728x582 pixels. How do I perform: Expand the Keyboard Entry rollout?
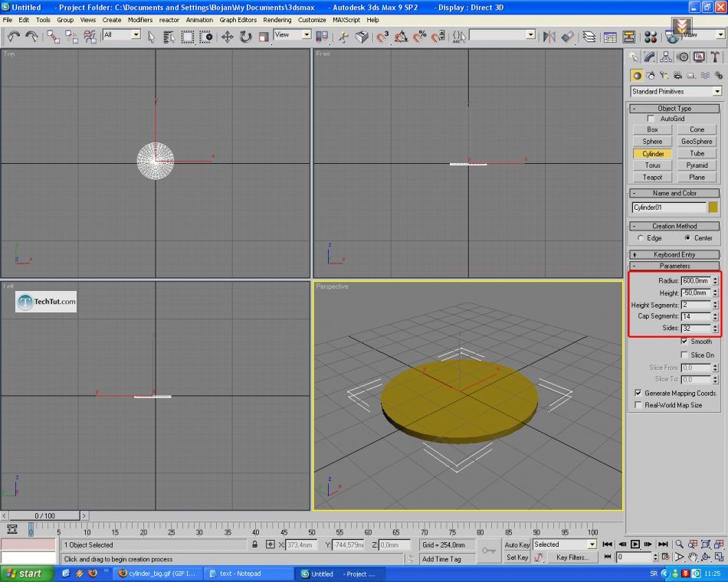pyautogui.click(x=675, y=254)
